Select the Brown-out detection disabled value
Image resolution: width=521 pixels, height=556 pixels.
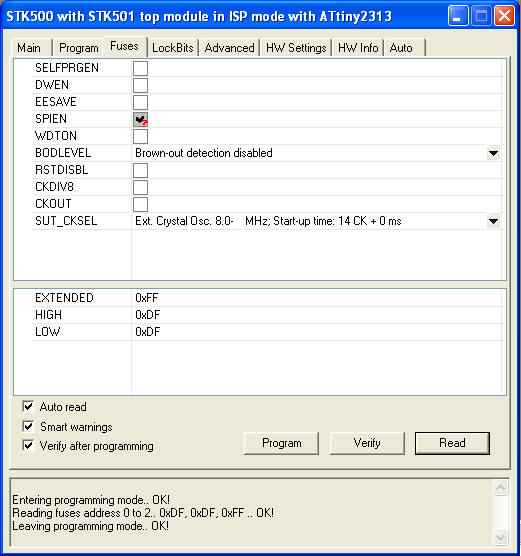click(x=204, y=153)
